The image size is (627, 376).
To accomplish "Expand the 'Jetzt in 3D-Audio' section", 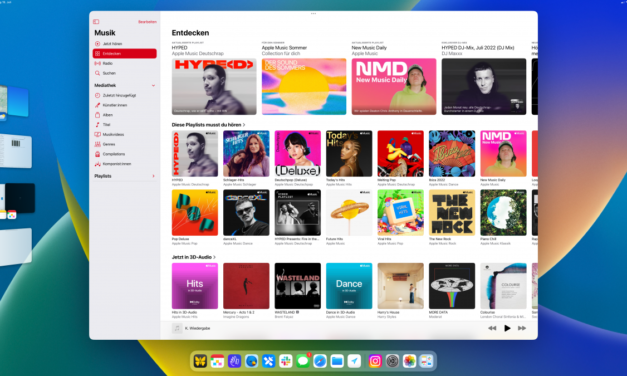I will (194, 257).
